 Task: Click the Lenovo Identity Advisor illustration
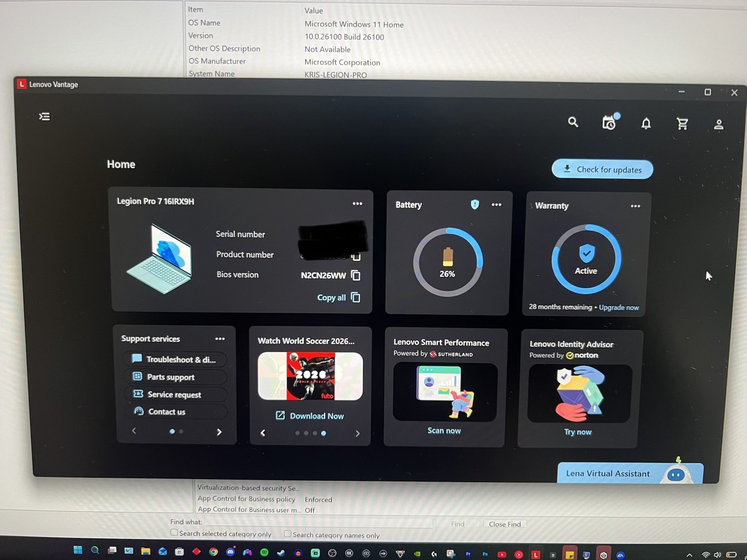pos(580,394)
